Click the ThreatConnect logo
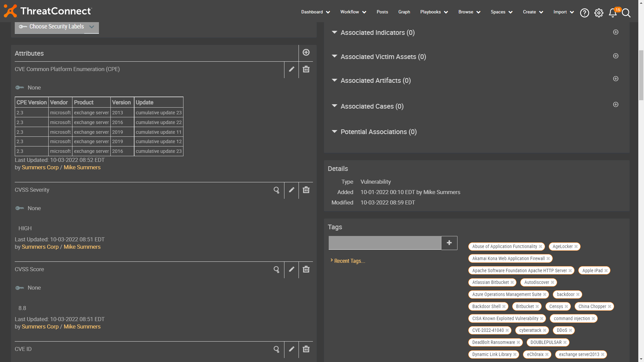The height and width of the screenshot is (362, 644). tap(47, 11)
